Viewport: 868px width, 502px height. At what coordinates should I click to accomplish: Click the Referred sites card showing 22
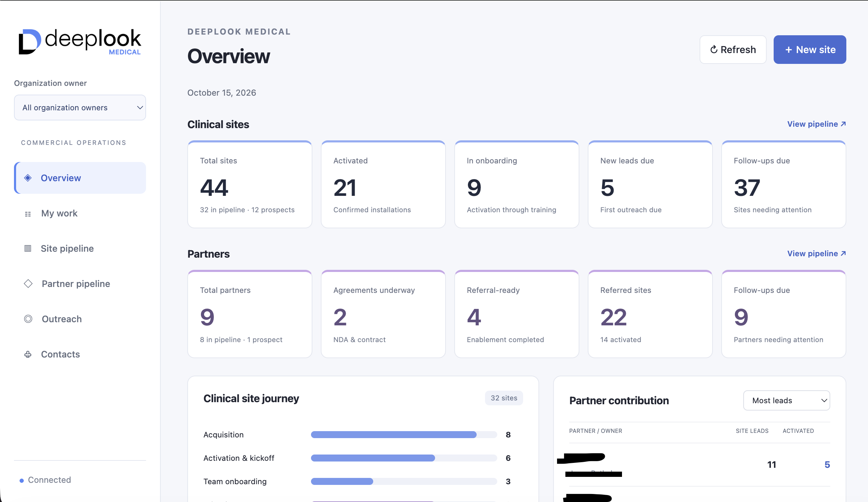pyautogui.click(x=650, y=314)
